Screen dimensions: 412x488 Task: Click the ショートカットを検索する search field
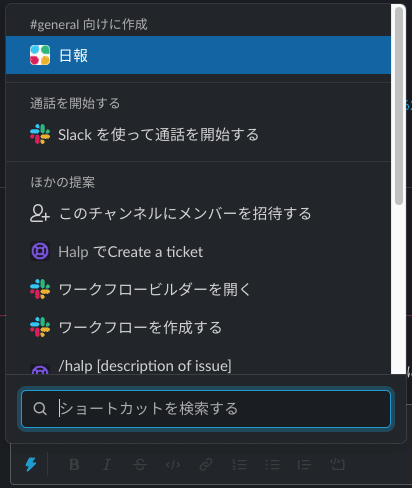point(206,409)
